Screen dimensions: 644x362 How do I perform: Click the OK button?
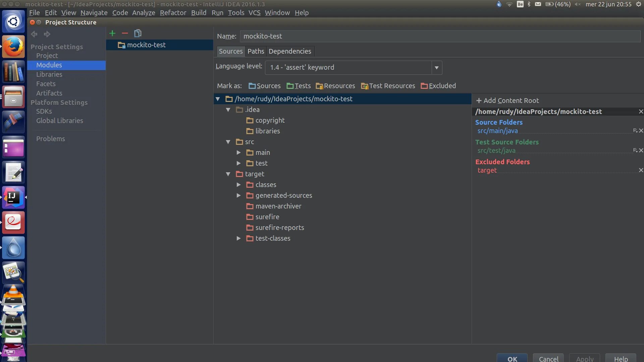point(512,359)
